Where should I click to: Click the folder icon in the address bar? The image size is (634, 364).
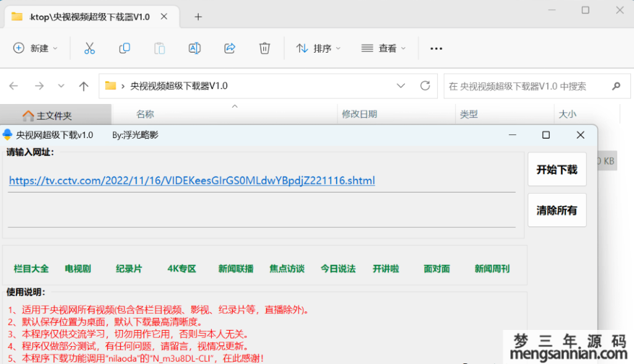(x=110, y=86)
